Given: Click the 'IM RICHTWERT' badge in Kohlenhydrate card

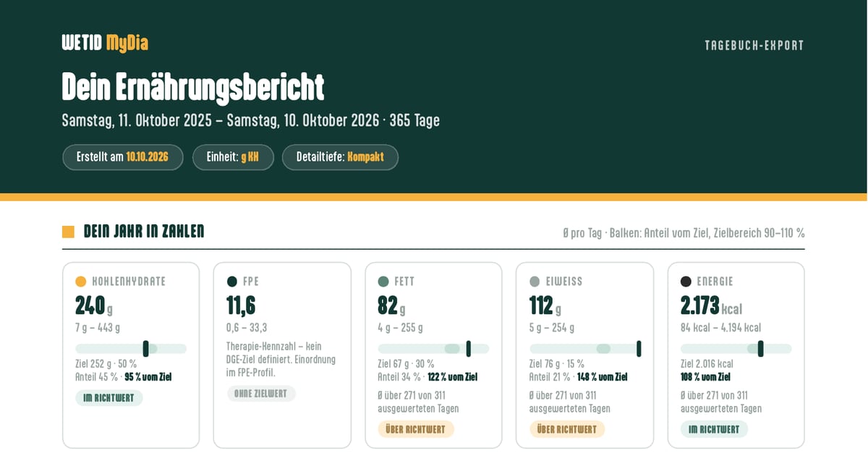Looking at the screenshot, I should (109, 398).
